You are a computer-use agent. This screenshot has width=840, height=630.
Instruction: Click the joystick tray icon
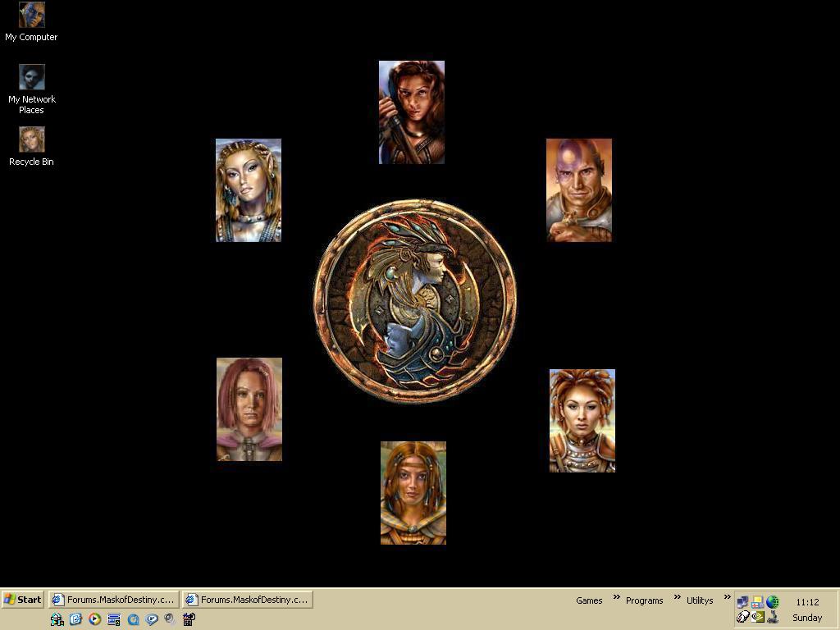[x=772, y=617]
